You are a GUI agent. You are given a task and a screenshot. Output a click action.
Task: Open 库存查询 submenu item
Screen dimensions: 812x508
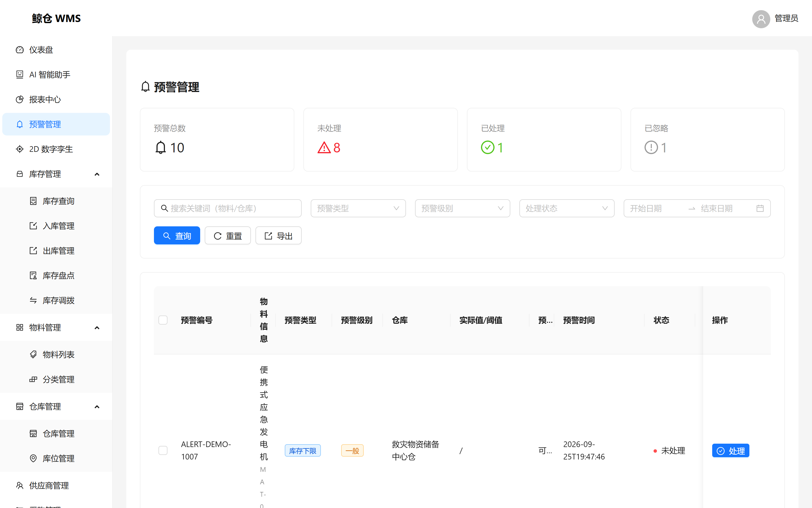coord(56,201)
